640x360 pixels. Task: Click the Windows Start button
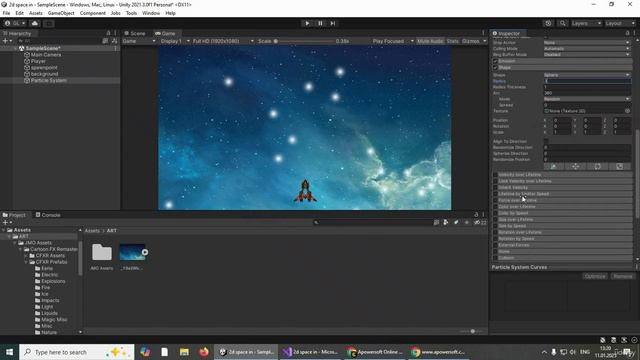(x=9, y=352)
